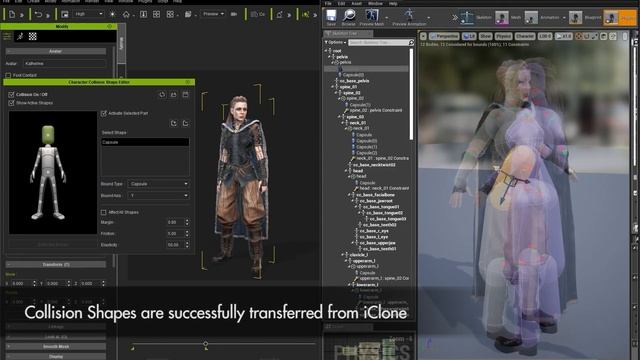Click the LOD viewport button

point(545,36)
